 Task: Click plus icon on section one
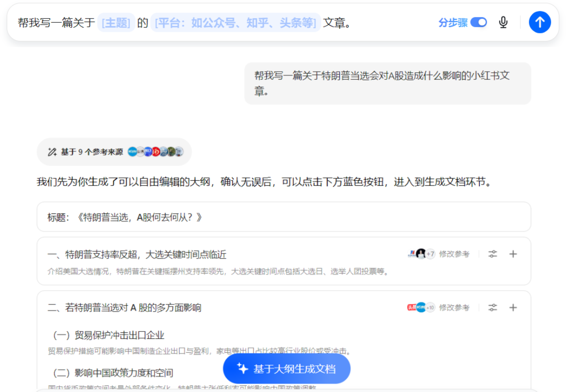point(513,254)
